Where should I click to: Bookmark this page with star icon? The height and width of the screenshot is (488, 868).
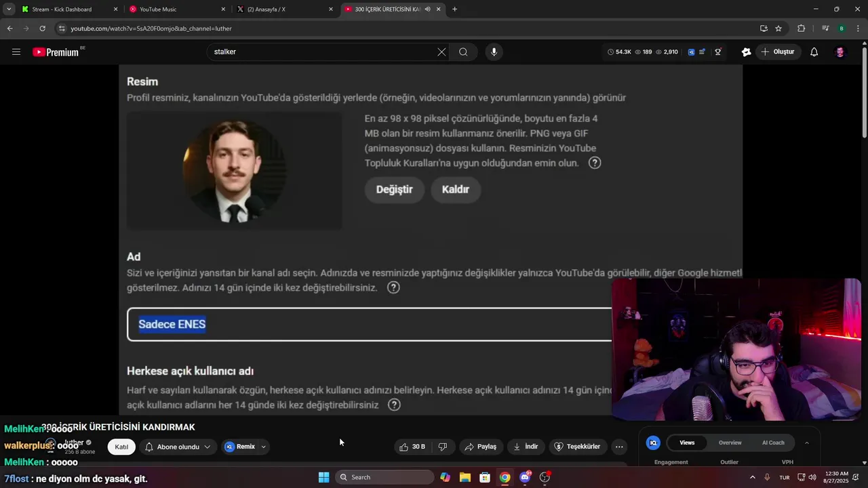(x=778, y=28)
